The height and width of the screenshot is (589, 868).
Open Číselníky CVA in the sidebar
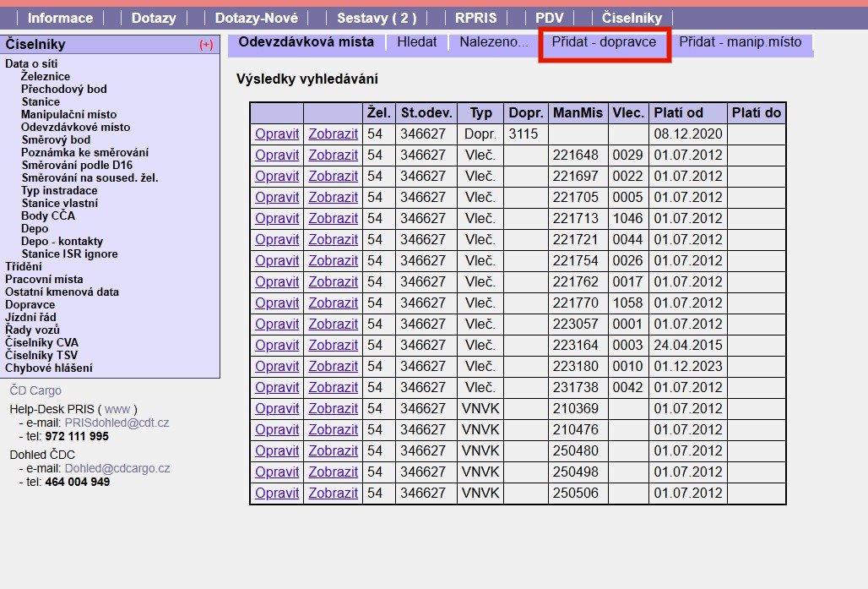[x=41, y=342]
